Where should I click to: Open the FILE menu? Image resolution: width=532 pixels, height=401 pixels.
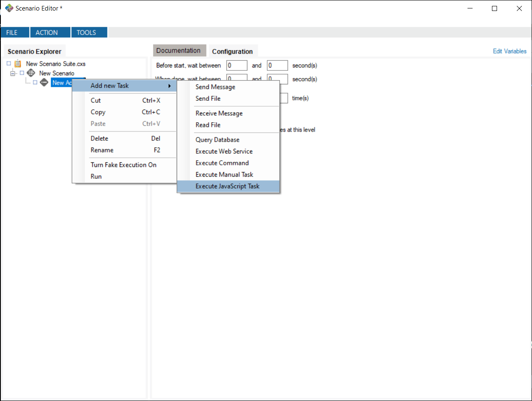pyautogui.click(x=15, y=32)
